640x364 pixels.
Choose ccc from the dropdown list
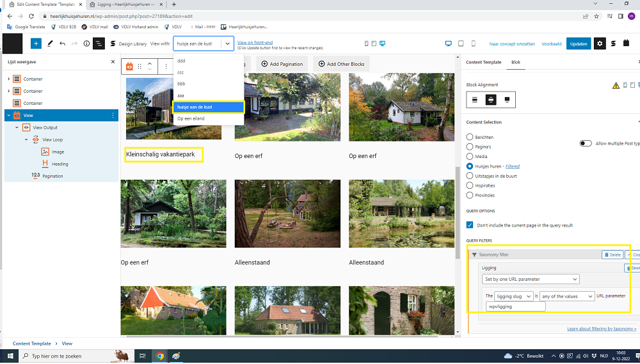pyautogui.click(x=208, y=72)
